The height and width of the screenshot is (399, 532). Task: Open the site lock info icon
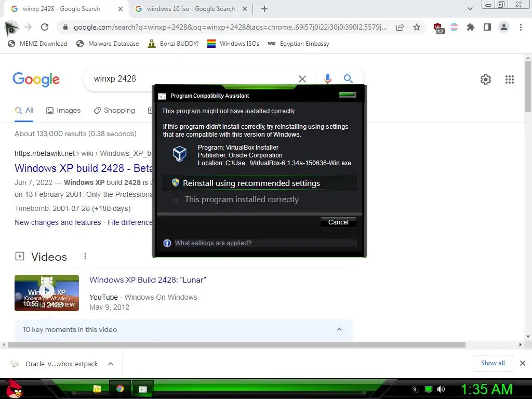point(65,27)
